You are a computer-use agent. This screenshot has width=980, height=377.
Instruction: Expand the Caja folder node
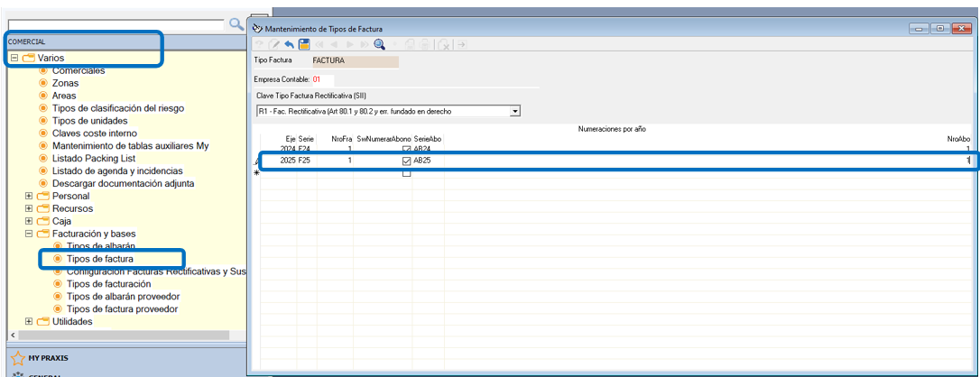29,221
